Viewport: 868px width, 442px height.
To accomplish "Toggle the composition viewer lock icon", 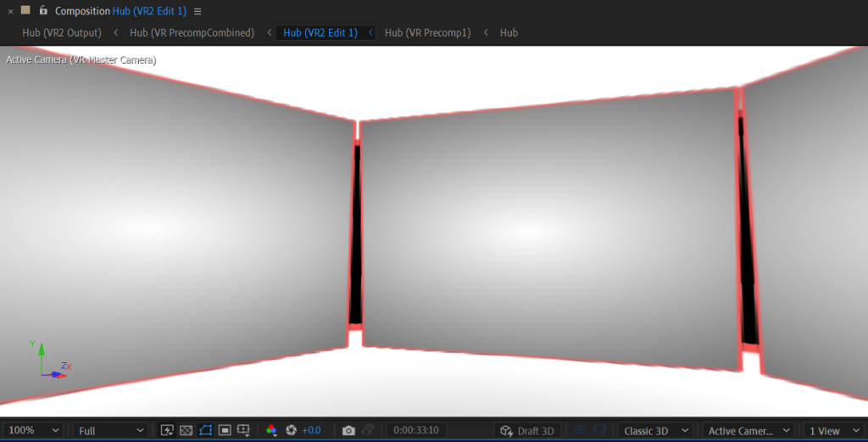I will pyautogui.click(x=43, y=10).
